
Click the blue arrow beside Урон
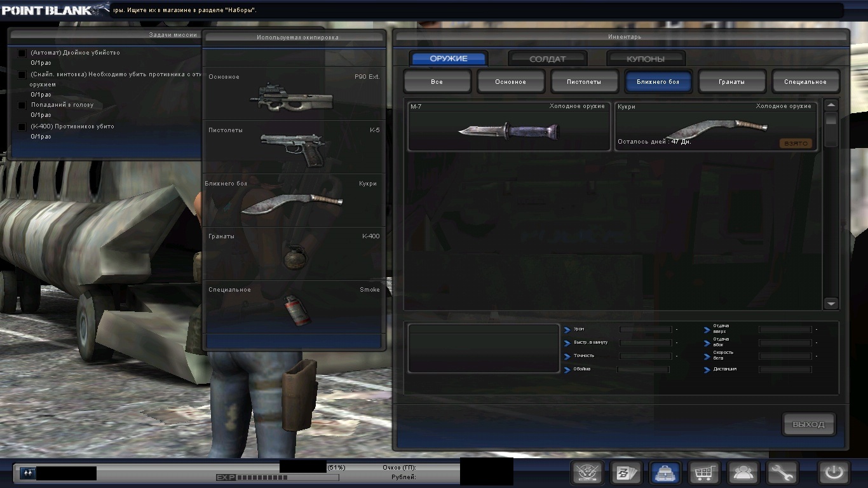pos(567,330)
